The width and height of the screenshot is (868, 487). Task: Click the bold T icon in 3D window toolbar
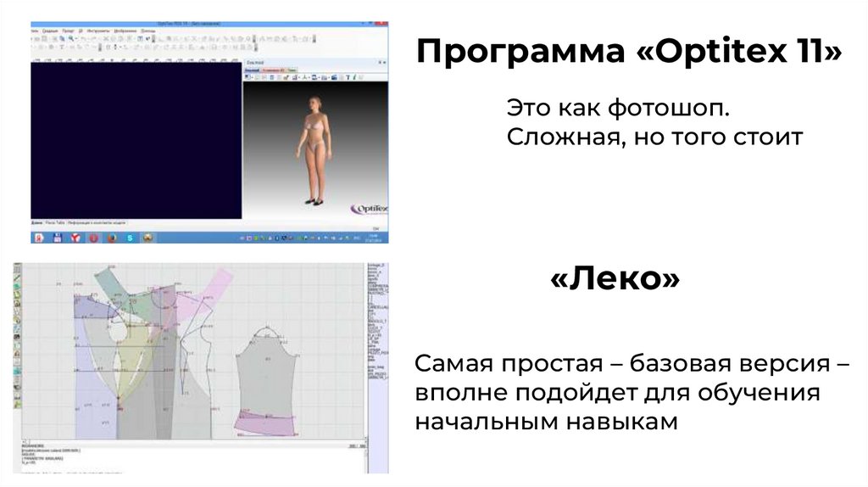point(348,77)
